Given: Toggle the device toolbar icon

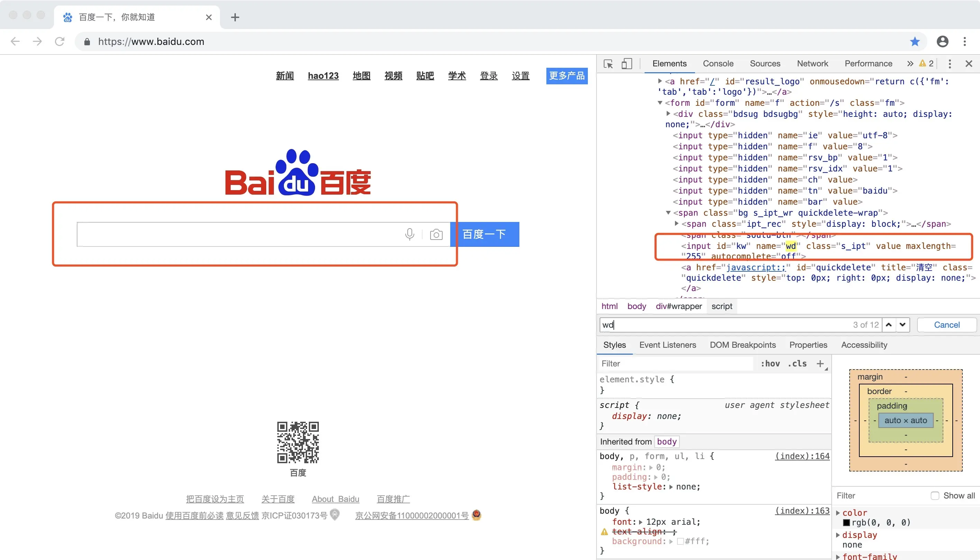Looking at the screenshot, I should click(x=627, y=64).
